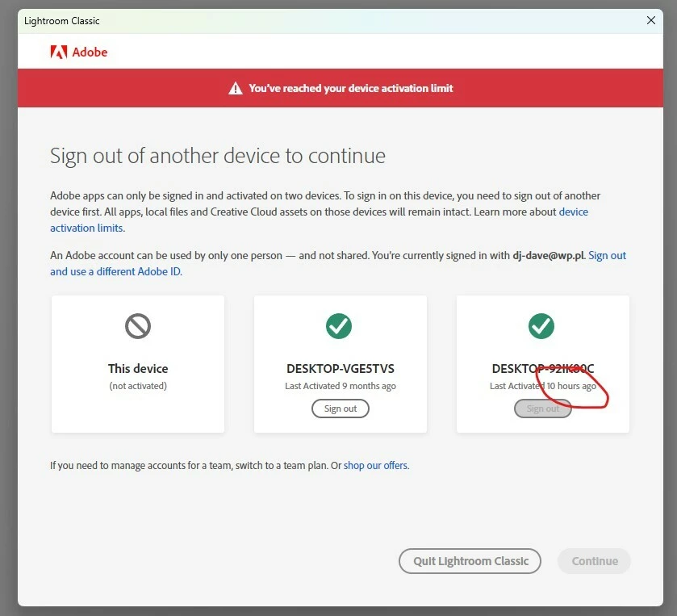677x616 pixels.
Task: Quit Lightroom Classic
Action: tap(470, 561)
